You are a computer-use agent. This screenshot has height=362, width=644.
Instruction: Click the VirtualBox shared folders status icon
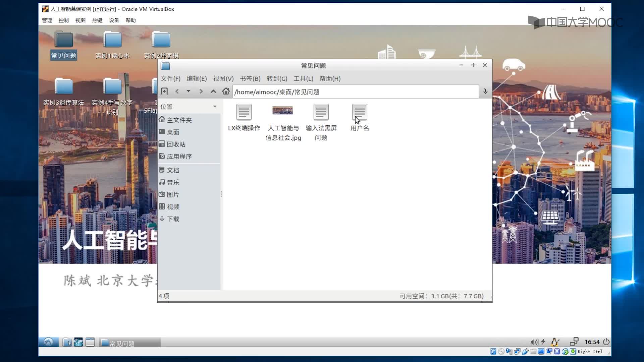(533, 352)
